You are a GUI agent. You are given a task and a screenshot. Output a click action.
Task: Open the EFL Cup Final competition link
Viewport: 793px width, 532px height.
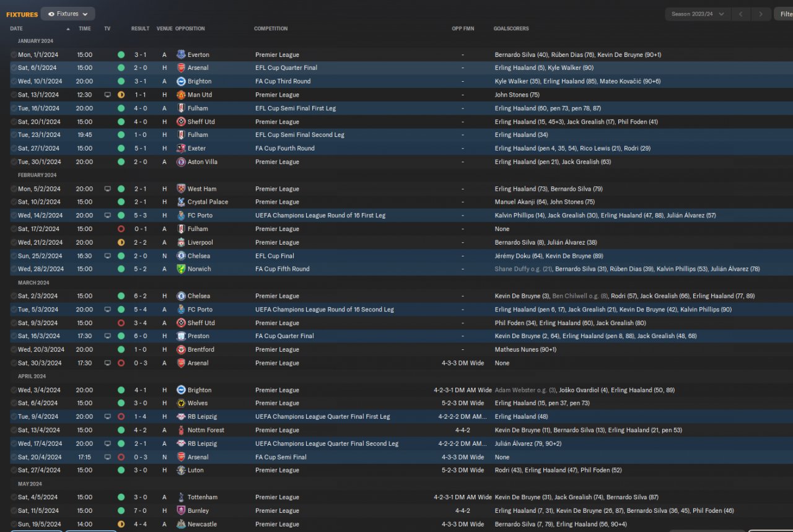(275, 256)
